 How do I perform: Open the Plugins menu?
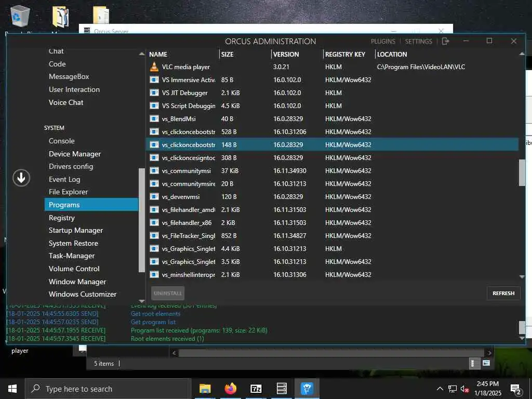383,42
